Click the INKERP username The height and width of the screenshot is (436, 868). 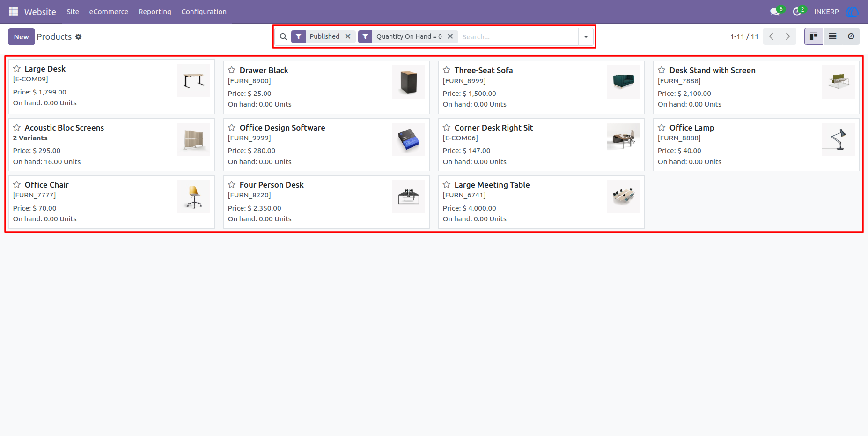[826, 12]
